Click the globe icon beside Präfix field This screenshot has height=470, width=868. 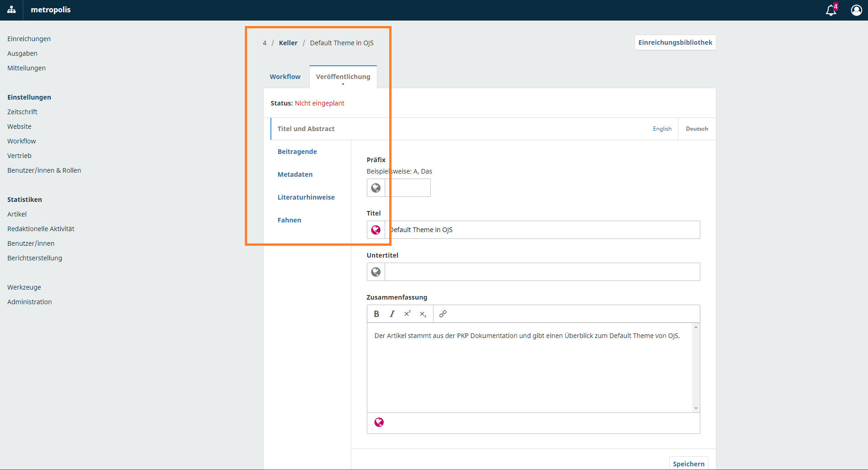point(376,188)
